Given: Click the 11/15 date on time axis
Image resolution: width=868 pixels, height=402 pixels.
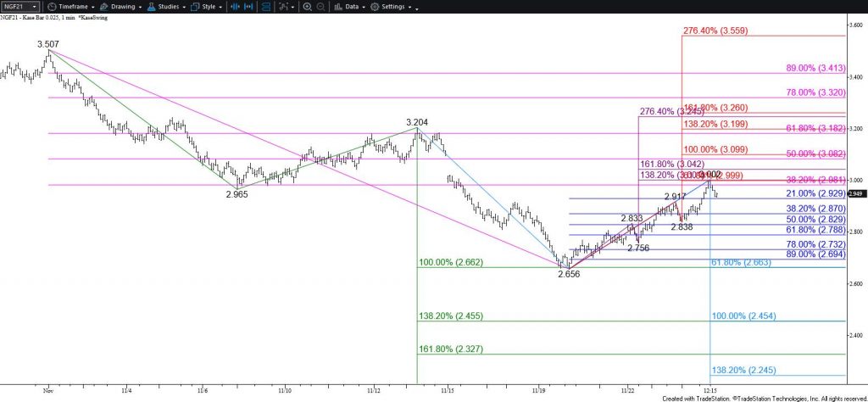Looking at the screenshot, I should click(x=448, y=389).
